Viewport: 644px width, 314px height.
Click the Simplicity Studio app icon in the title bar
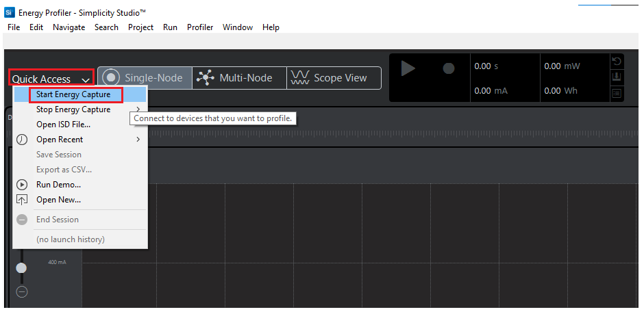(10, 13)
